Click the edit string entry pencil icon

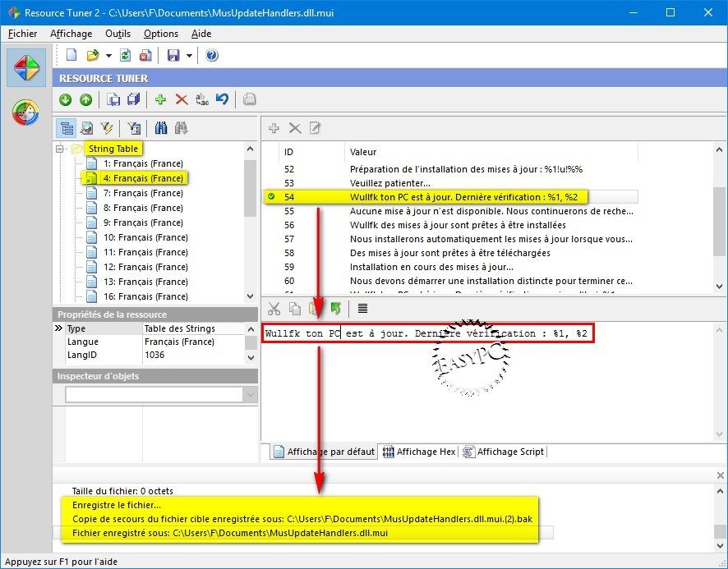tap(315, 128)
